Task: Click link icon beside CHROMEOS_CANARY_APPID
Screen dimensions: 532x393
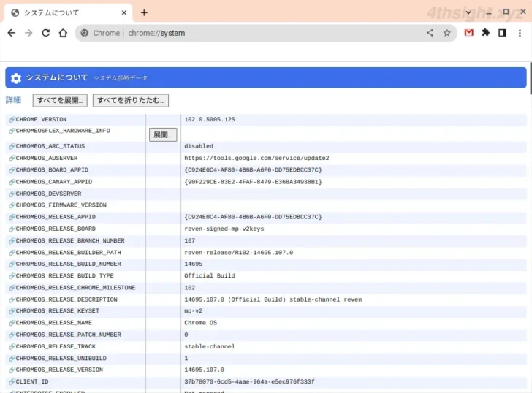Action: click(x=12, y=182)
